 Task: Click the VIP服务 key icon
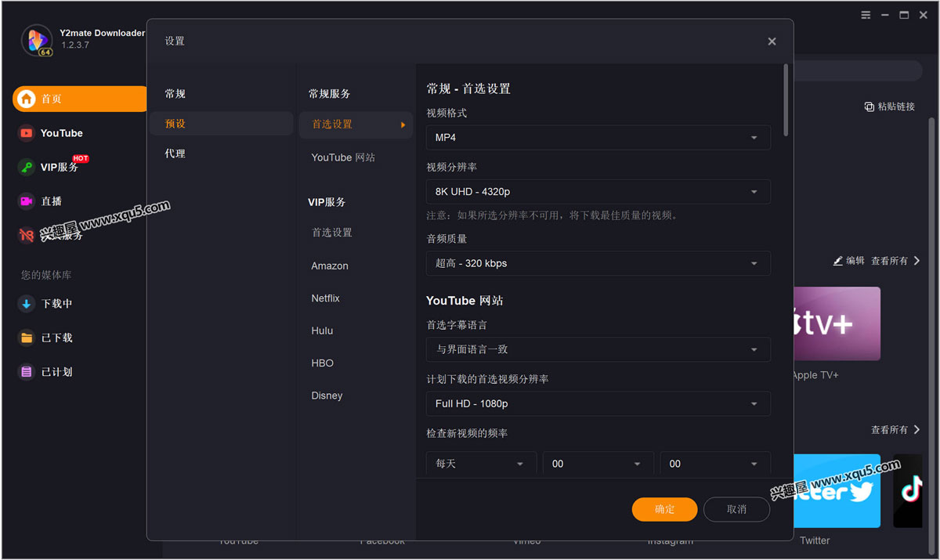(x=27, y=167)
